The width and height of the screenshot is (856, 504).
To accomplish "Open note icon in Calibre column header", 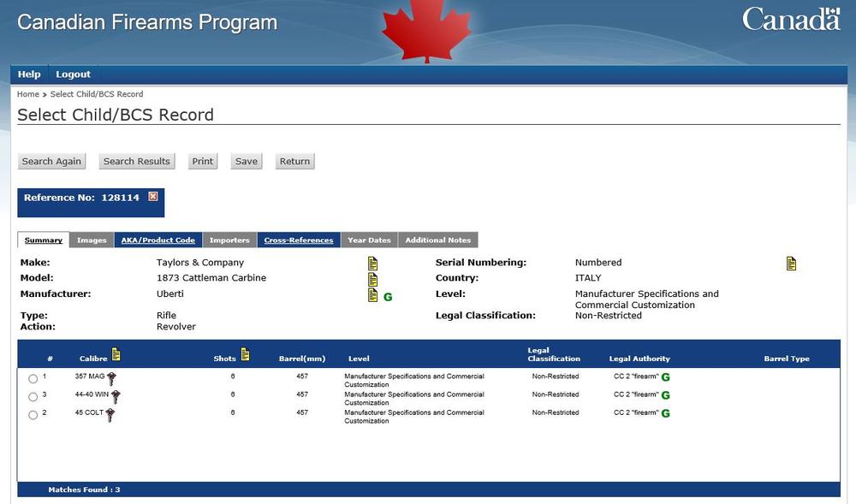I will click(116, 354).
